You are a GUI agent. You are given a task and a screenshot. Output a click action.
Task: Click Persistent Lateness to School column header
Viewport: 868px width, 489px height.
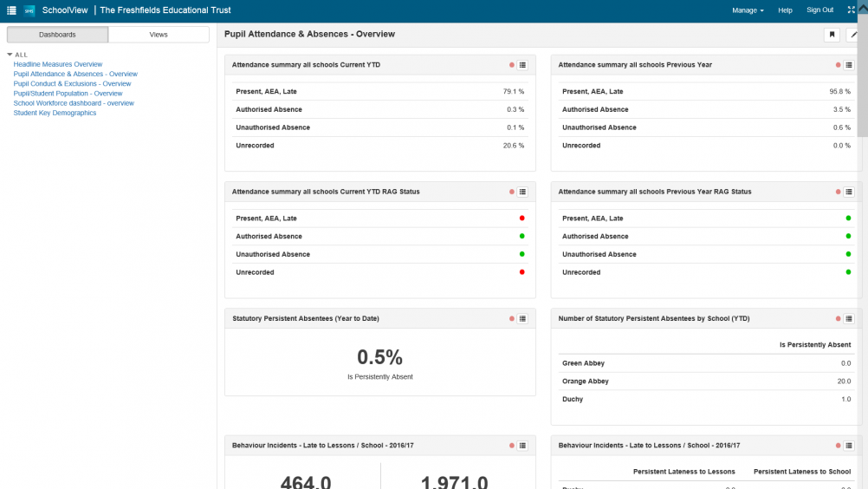[x=802, y=472]
